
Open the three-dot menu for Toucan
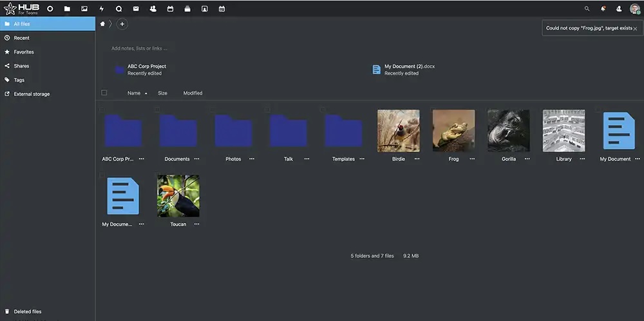(196, 224)
